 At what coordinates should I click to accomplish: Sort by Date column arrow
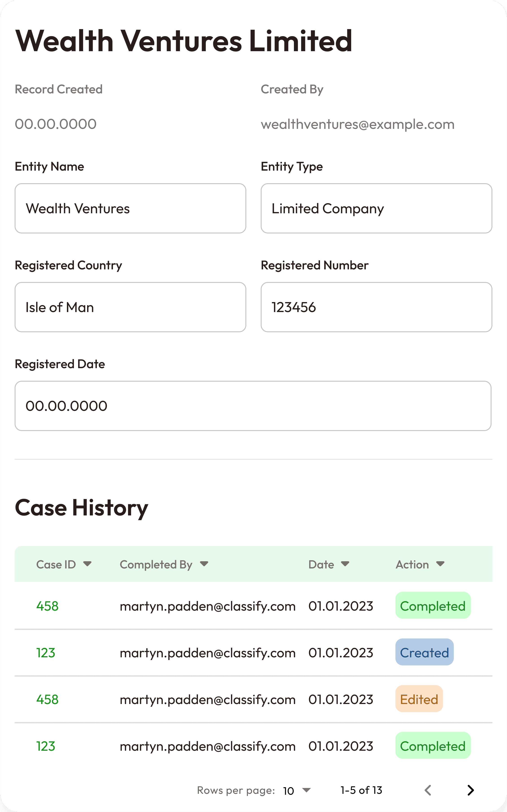click(x=345, y=564)
